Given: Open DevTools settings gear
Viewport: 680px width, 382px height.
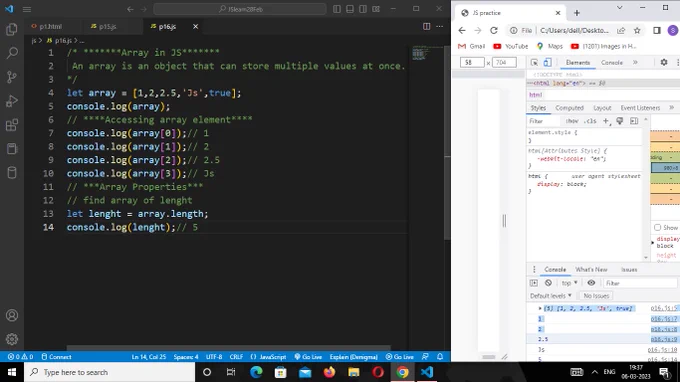Looking at the screenshot, I should (664, 62).
